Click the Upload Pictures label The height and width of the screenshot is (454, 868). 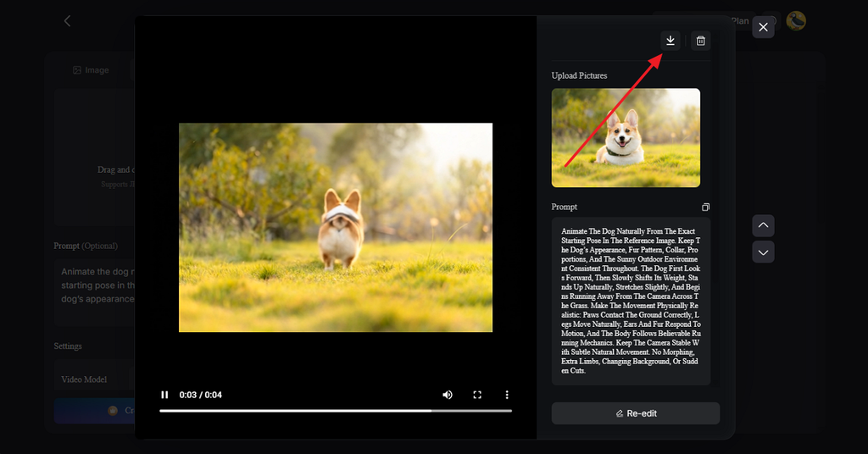579,75
